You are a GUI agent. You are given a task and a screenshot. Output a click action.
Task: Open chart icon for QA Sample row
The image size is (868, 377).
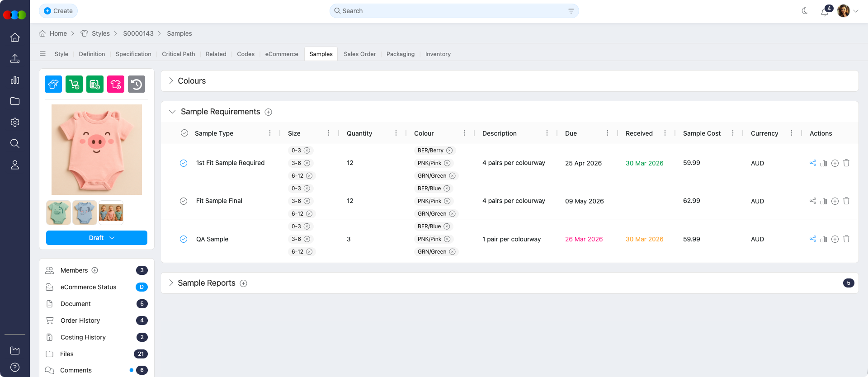tap(824, 239)
